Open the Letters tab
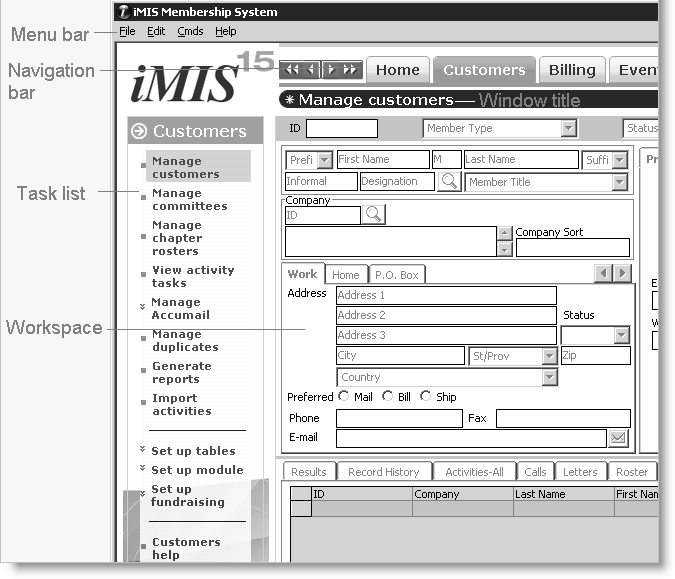This screenshot has width=675, height=579. 580,472
